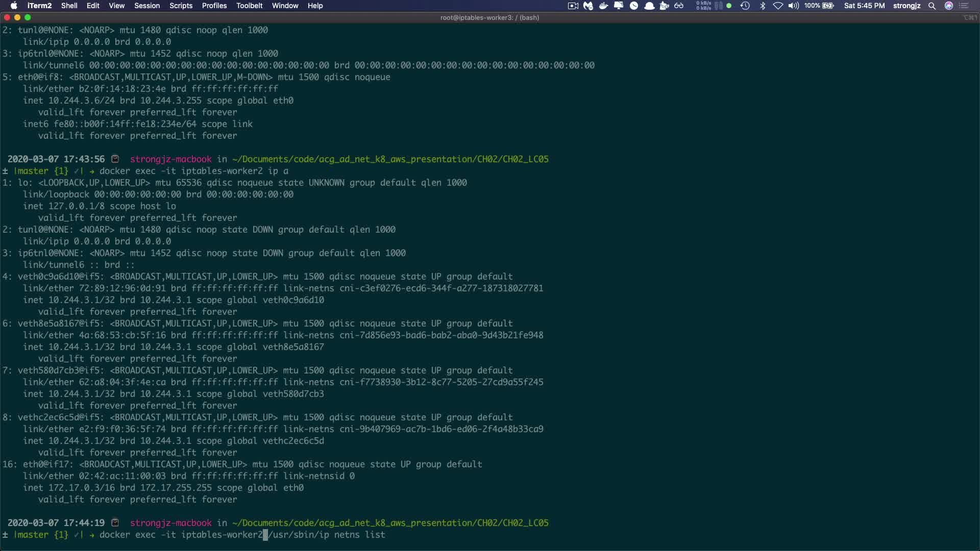Viewport: 980px width, 551px height.
Task: Open the Apple menu
Action: click(x=14, y=6)
